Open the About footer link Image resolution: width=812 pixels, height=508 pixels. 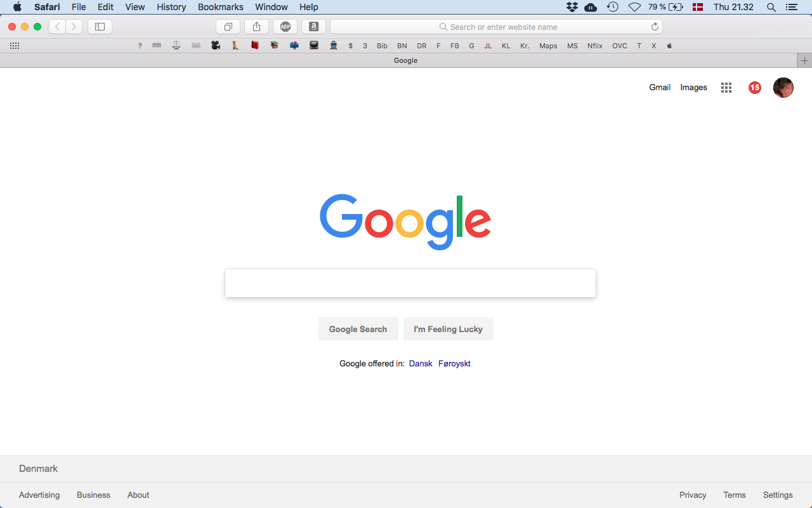pos(138,495)
